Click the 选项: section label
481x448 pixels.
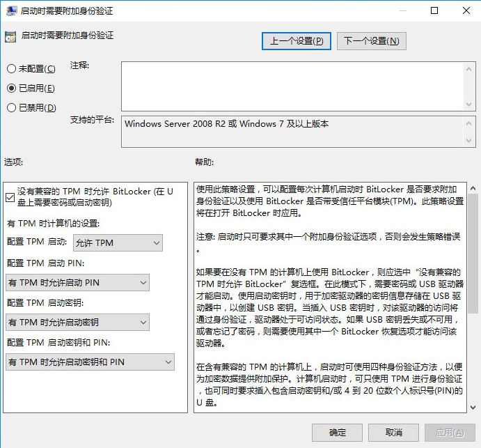[13, 162]
